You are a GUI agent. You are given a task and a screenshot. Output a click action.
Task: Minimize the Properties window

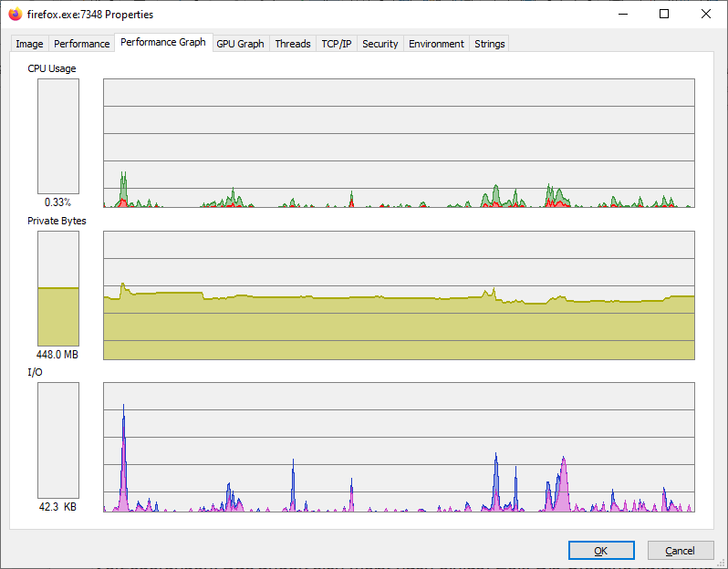coord(623,14)
